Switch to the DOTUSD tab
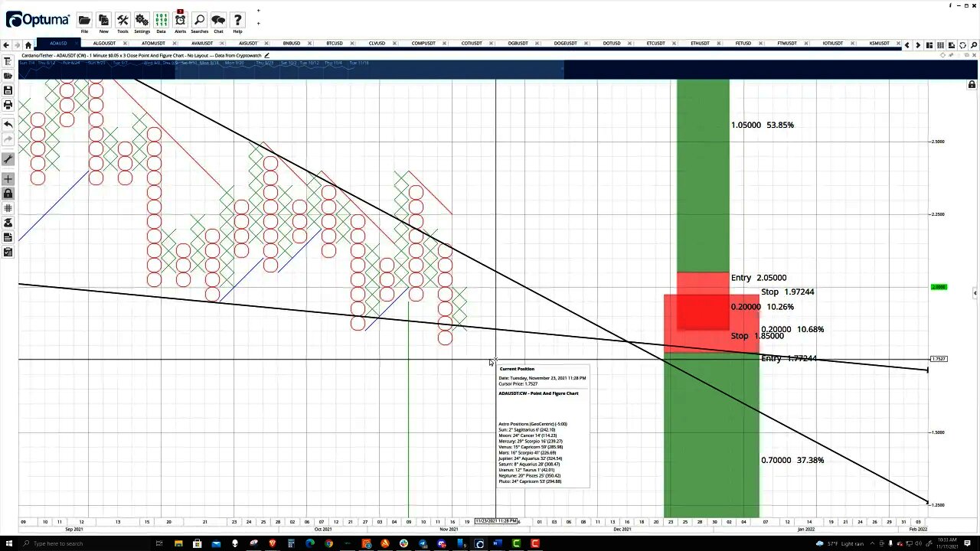The height and width of the screenshot is (551, 980). tap(611, 44)
